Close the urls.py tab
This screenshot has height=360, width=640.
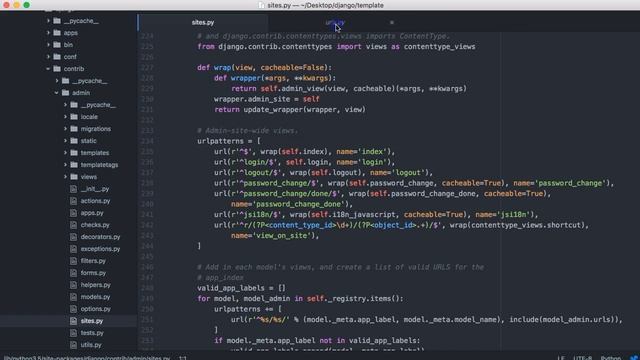(x=392, y=22)
